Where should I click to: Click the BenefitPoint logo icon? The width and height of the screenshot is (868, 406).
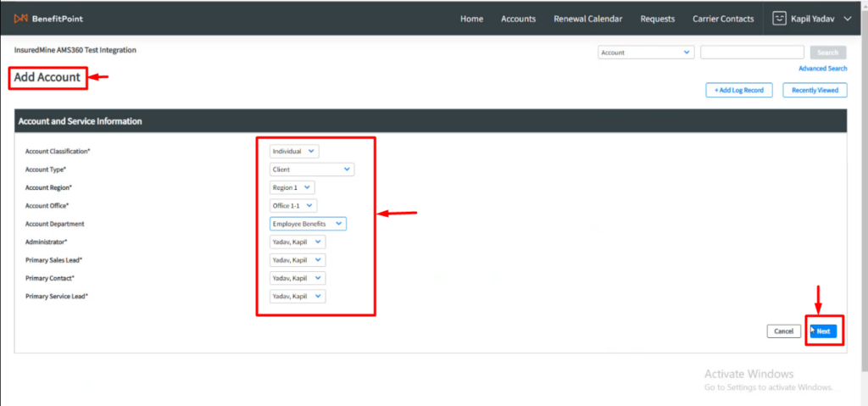[x=21, y=19]
